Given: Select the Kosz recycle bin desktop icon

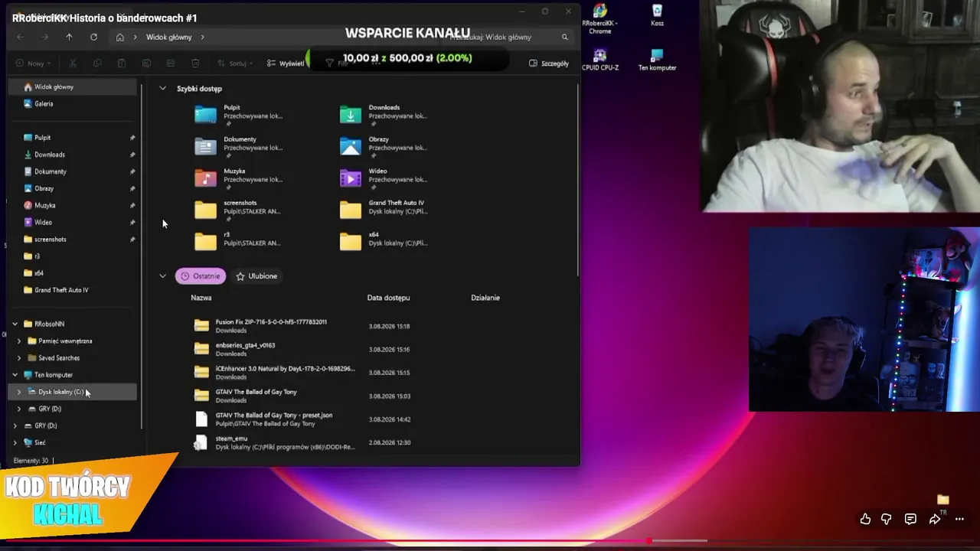Looking at the screenshot, I should point(657,15).
